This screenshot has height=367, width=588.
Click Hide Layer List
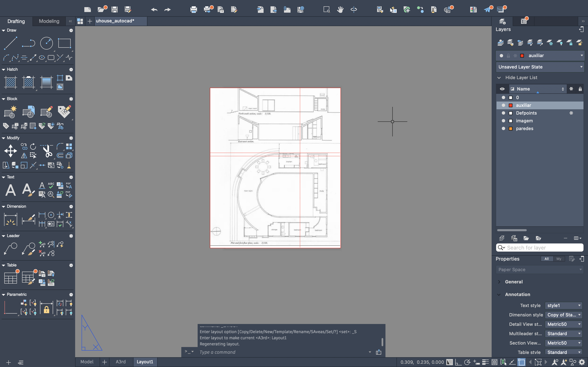click(521, 78)
